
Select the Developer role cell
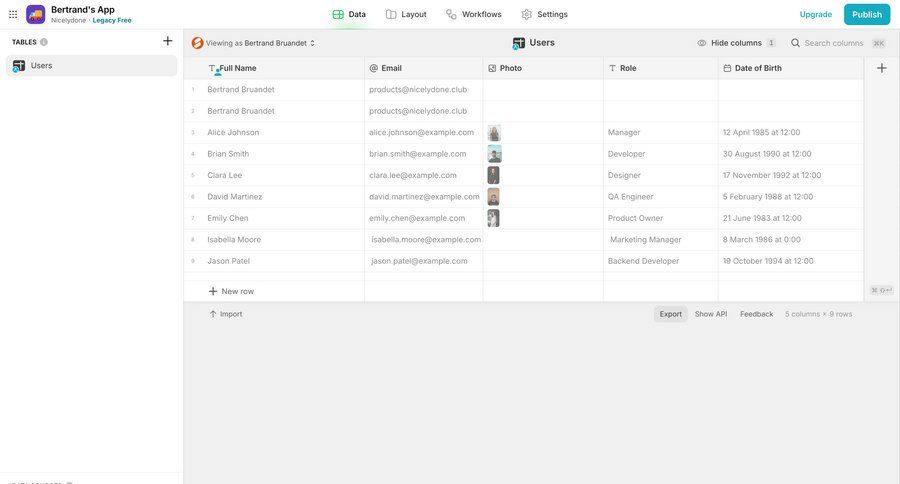661,154
